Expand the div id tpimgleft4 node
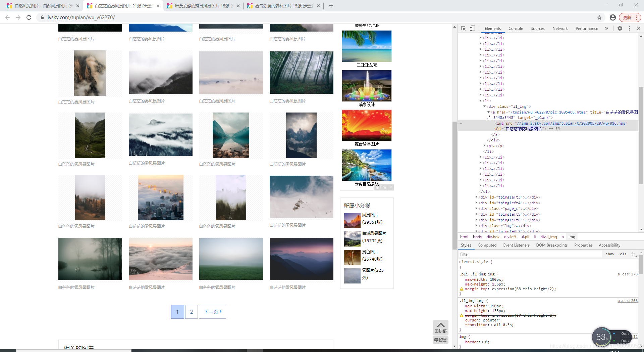This screenshot has height=352, width=644. (476, 203)
